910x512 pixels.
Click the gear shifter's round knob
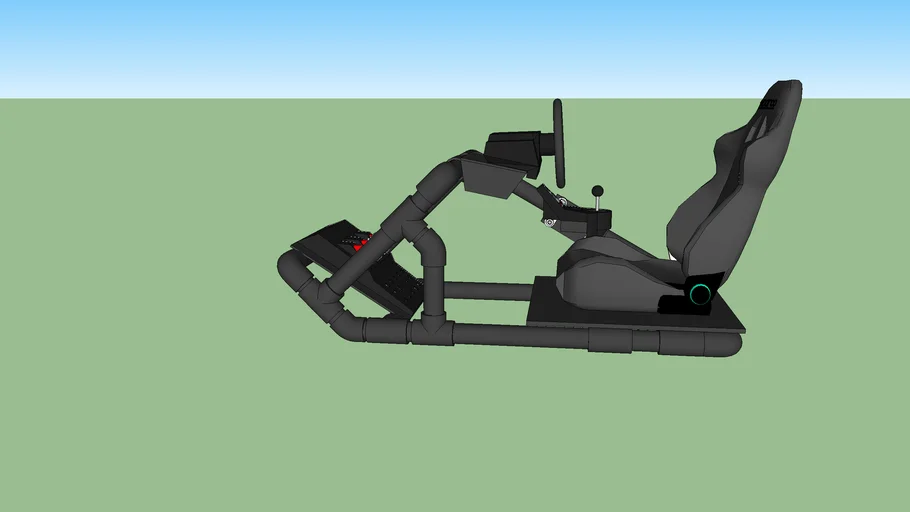tap(598, 191)
